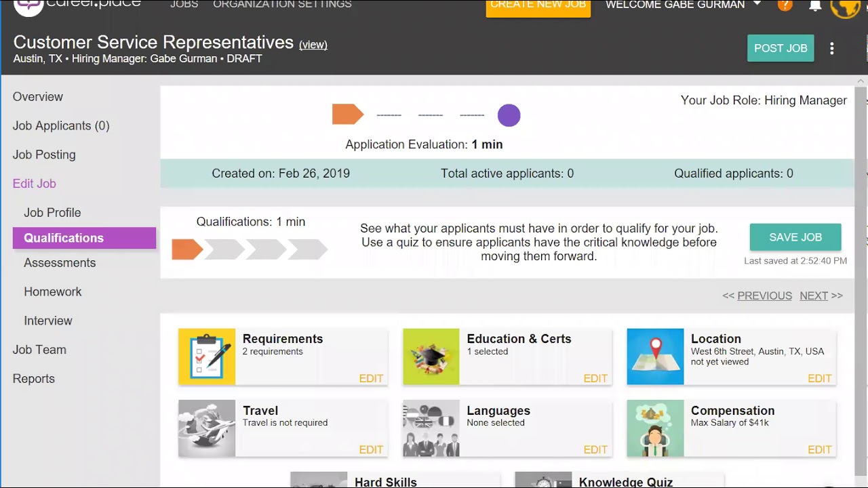Click 'Last saved at 2:52:40 PM' text
This screenshot has height=488, width=868.
coord(795,261)
